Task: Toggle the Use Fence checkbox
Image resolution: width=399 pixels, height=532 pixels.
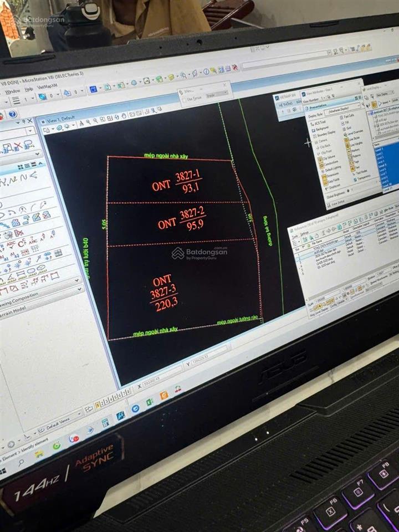Action: click(x=185, y=100)
